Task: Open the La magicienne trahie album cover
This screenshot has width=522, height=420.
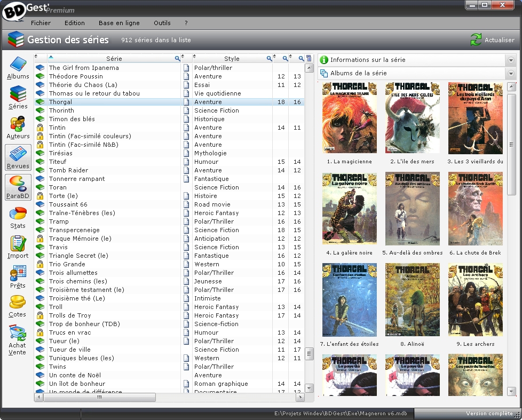Action: [350, 118]
